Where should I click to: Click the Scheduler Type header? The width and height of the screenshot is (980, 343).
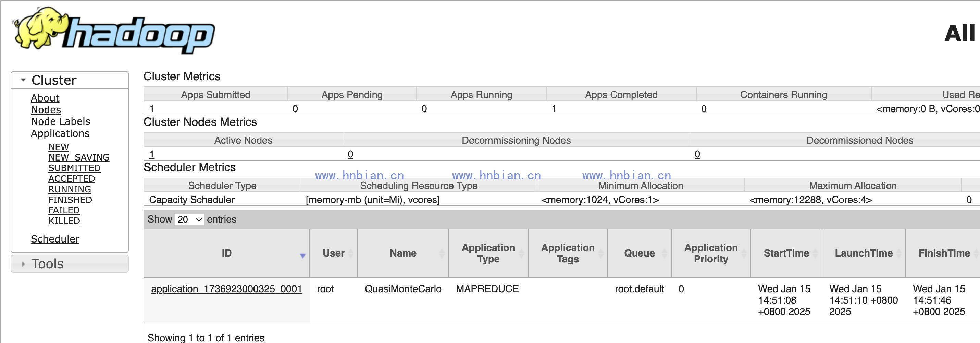[x=222, y=186]
